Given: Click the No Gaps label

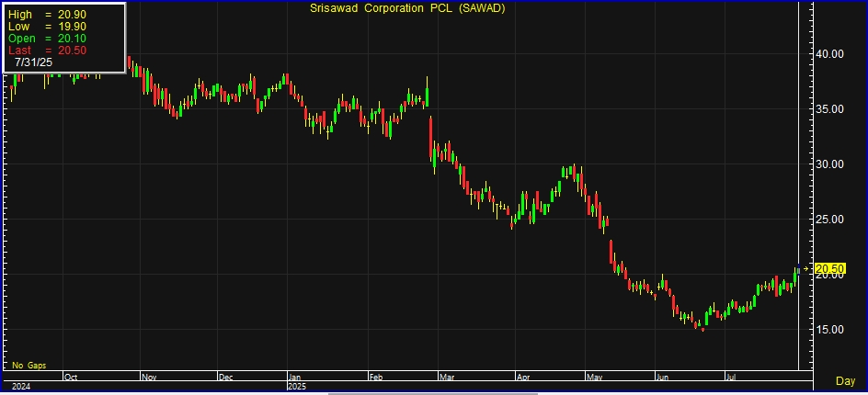Looking at the screenshot, I should pyautogui.click(x=29, y=366).
